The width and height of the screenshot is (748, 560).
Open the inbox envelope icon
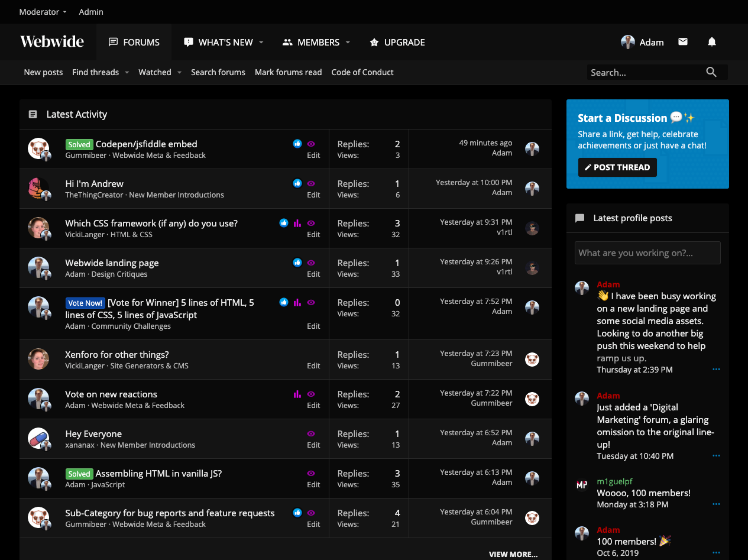click(683, 42)
